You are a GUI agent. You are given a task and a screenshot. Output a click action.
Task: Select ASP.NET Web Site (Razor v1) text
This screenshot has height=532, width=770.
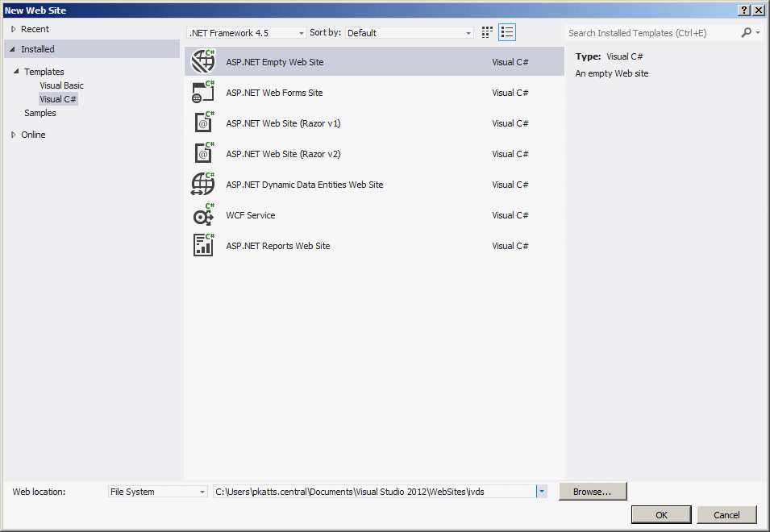[283, 123]
